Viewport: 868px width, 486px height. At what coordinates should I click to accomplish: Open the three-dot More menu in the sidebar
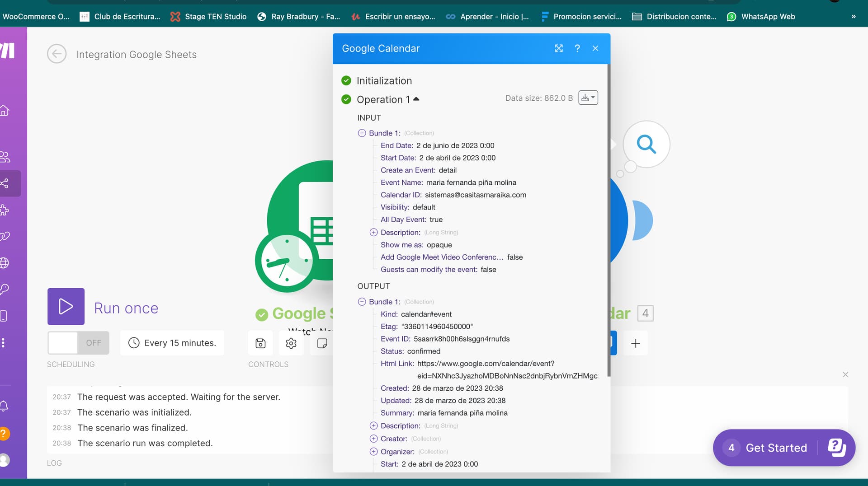(x=3, y=343)
